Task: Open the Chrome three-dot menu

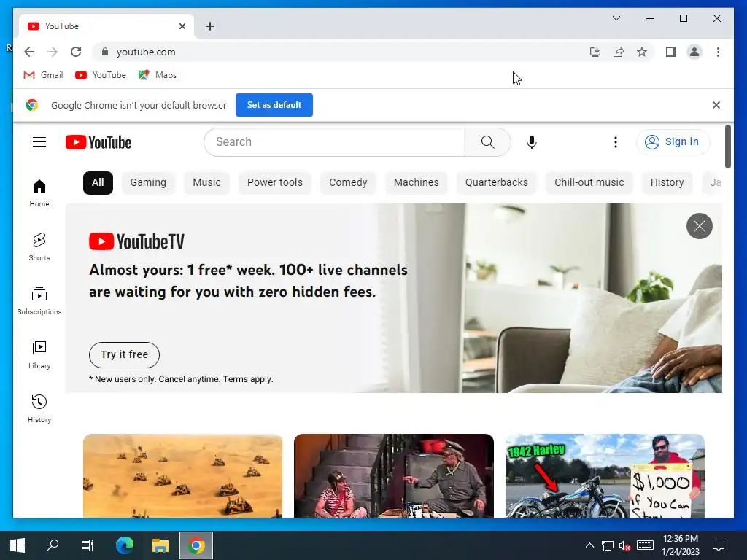Action: tap(718, 52)
